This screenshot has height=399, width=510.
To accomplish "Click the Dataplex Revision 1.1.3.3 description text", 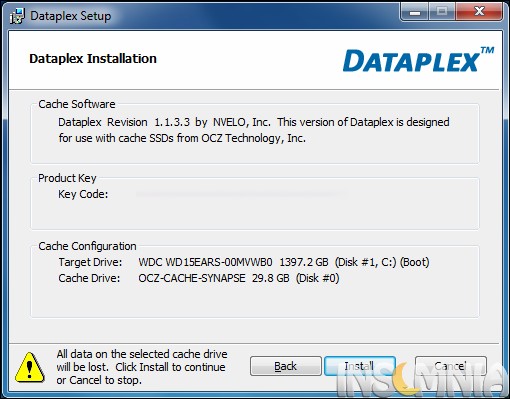I will coord(254,130).
